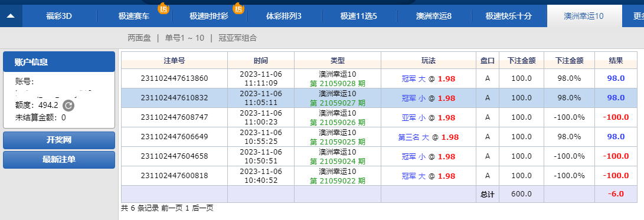Open the 两面盘 sub-menu

pyautogui.click(x=139, y=38)
